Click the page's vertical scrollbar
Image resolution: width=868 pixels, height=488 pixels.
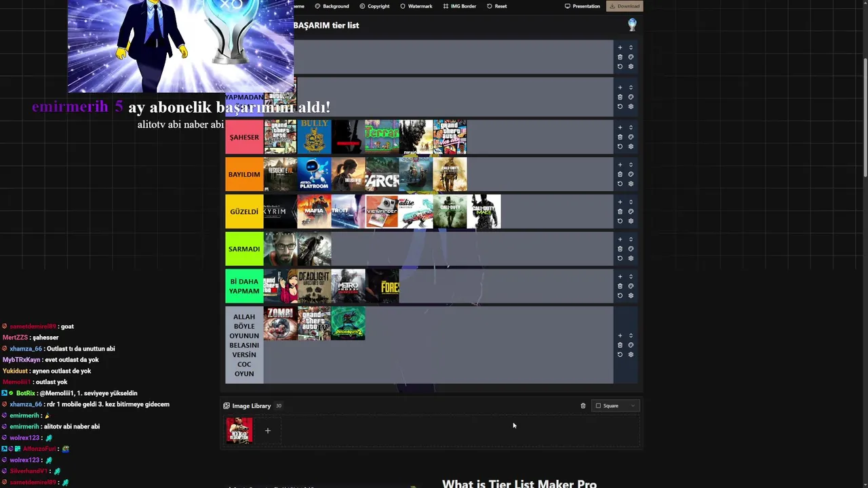pos(865,119)
